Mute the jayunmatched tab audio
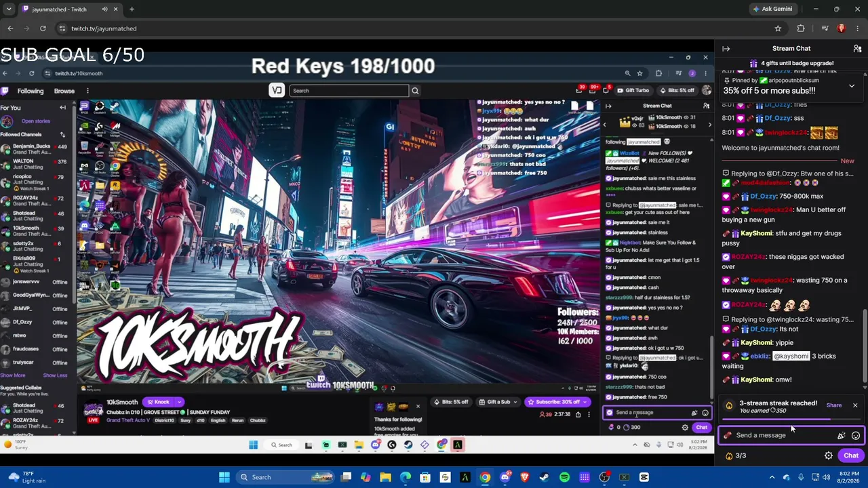This screenshot has width=868, height=488. tap(105, 9)
